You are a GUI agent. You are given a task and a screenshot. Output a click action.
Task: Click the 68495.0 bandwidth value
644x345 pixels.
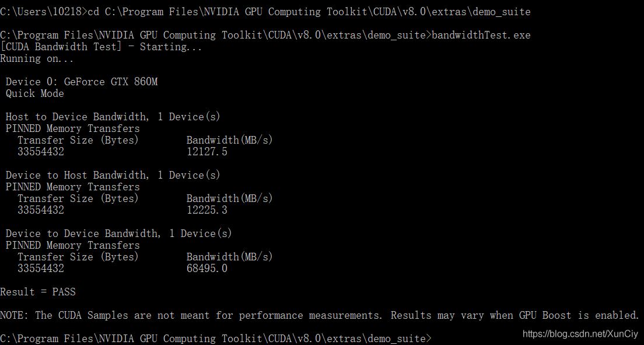(206, 269)
